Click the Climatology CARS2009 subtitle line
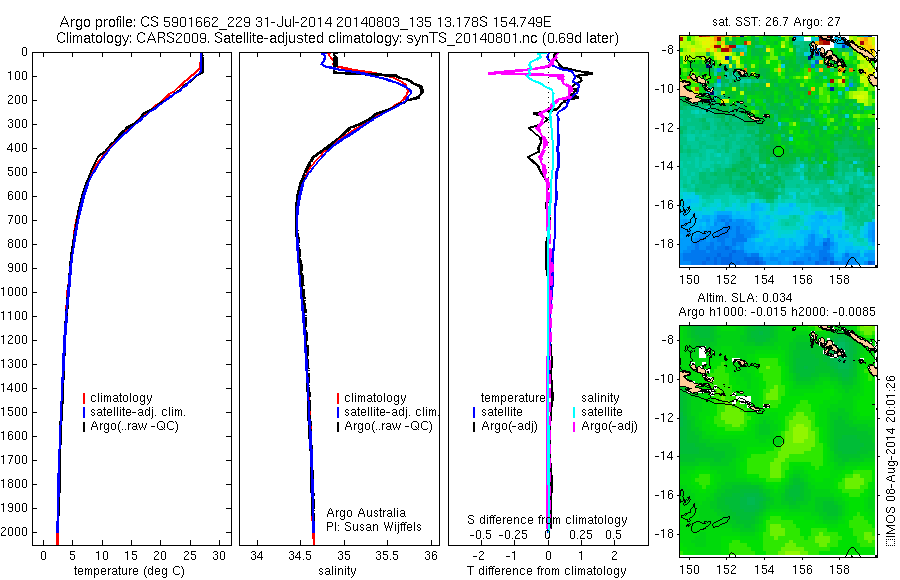The height and width of the screenshot is (580, 900). pos(338,38)
